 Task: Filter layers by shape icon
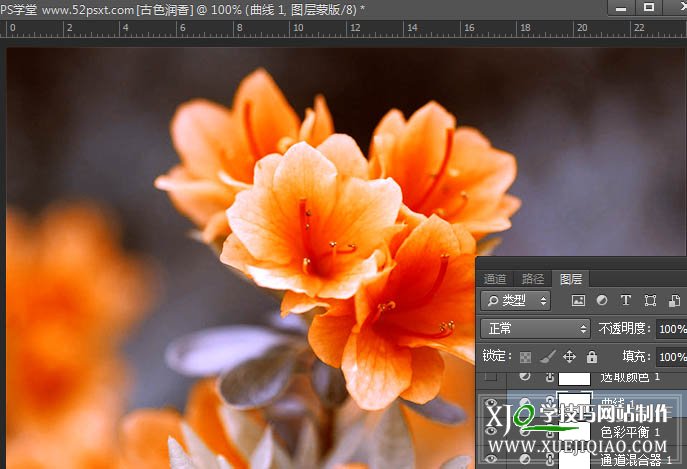pos(650,300)
